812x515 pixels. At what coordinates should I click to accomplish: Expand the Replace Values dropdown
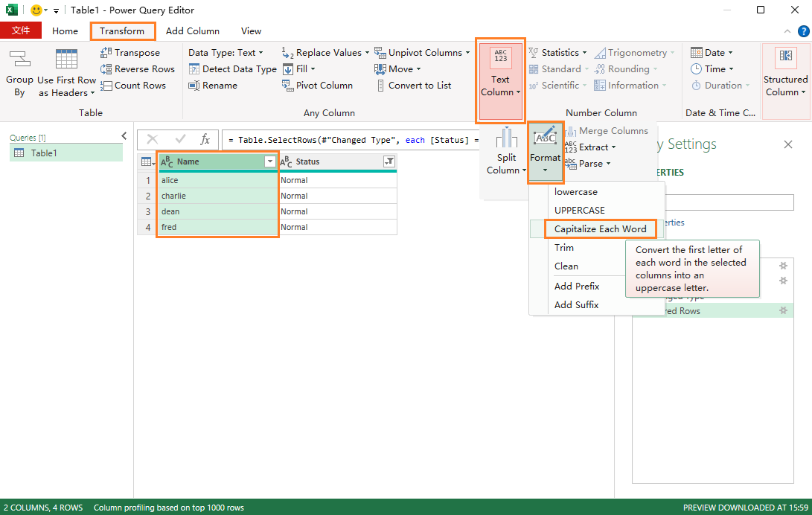point(367,53)
